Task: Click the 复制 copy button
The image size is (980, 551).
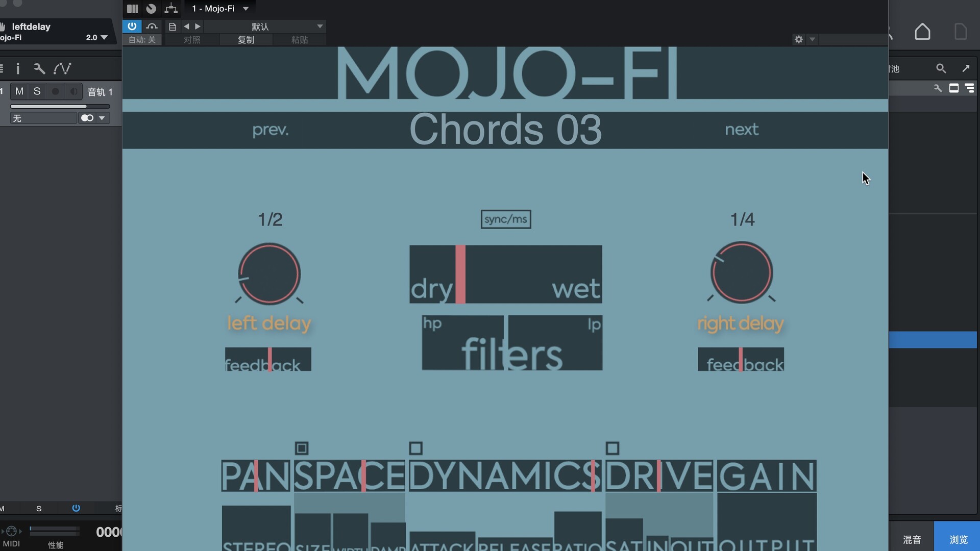Action: [x=246, y=40]
